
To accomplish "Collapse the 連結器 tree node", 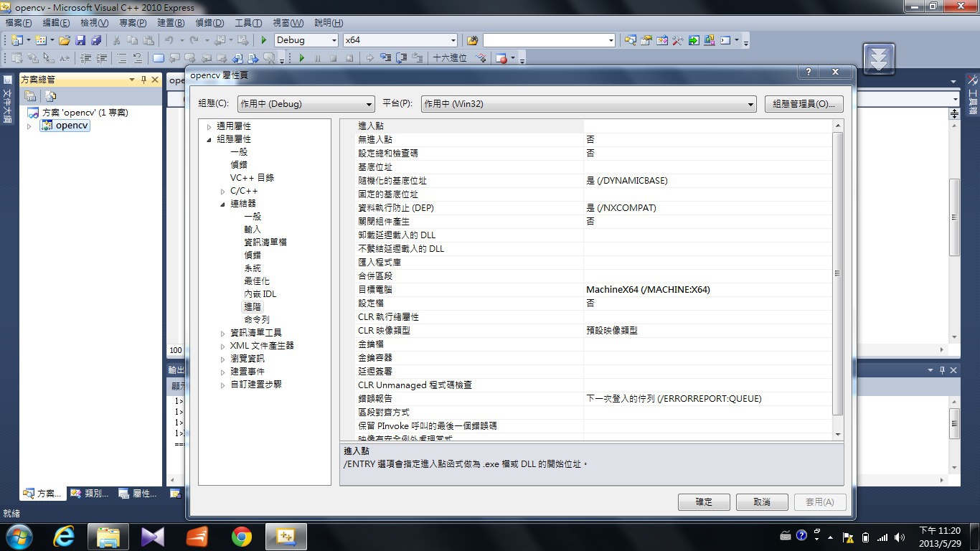I will tap(223, 204).
